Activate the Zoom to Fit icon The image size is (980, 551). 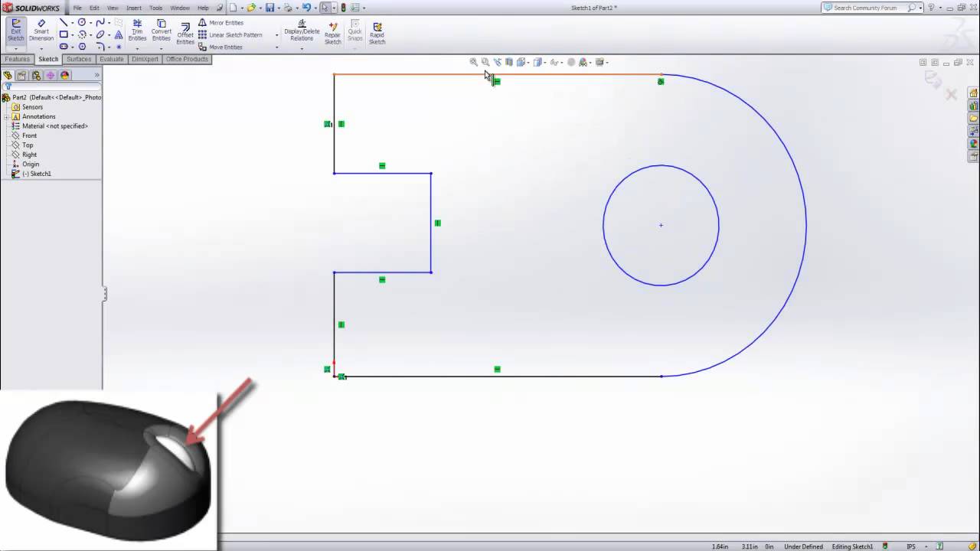(x=473, y=62)
